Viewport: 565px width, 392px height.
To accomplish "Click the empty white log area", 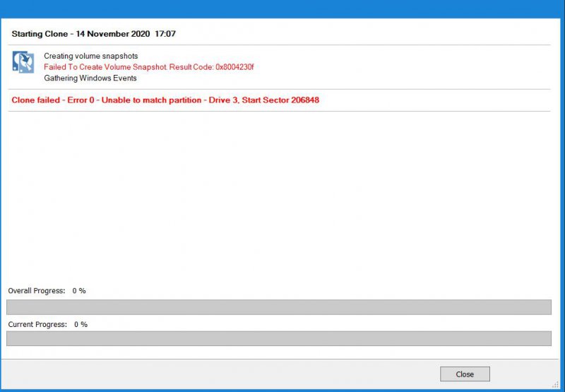I will click(x=278, y=198).
